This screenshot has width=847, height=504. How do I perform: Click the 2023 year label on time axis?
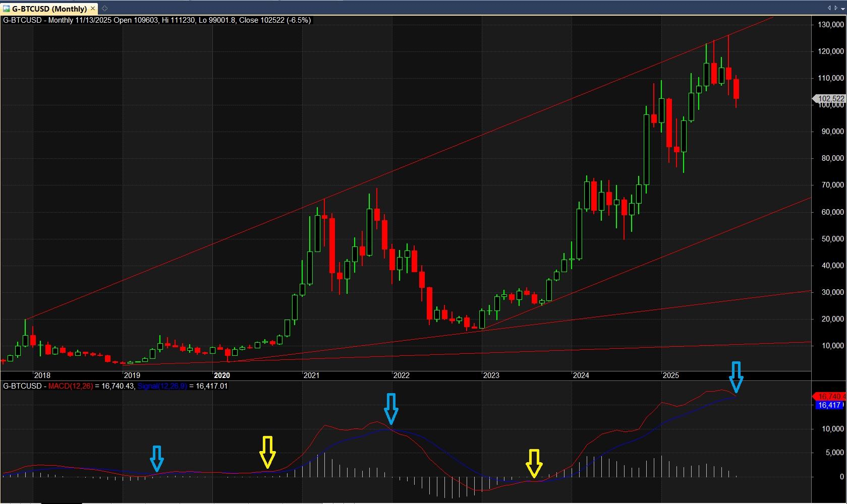coord(491,375)
